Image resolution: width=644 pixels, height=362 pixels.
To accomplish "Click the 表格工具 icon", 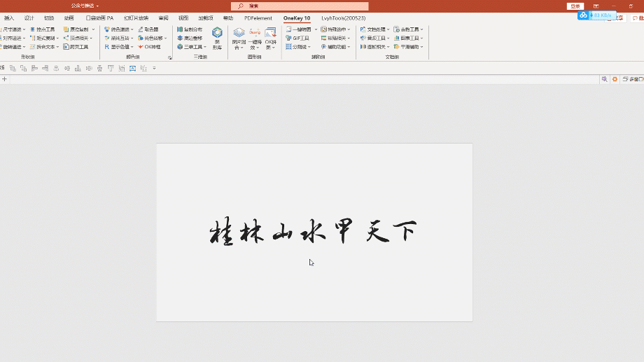I will tap(396, 29).
